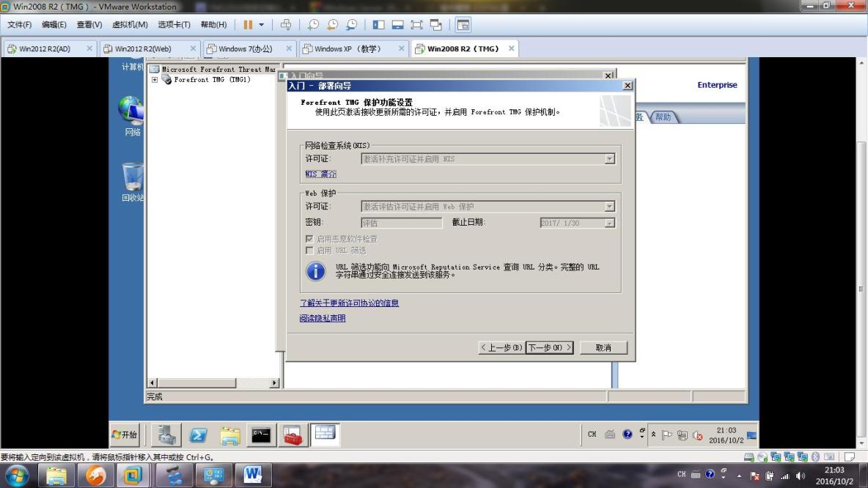Click 取消 cancel button

tap(603, 347)
